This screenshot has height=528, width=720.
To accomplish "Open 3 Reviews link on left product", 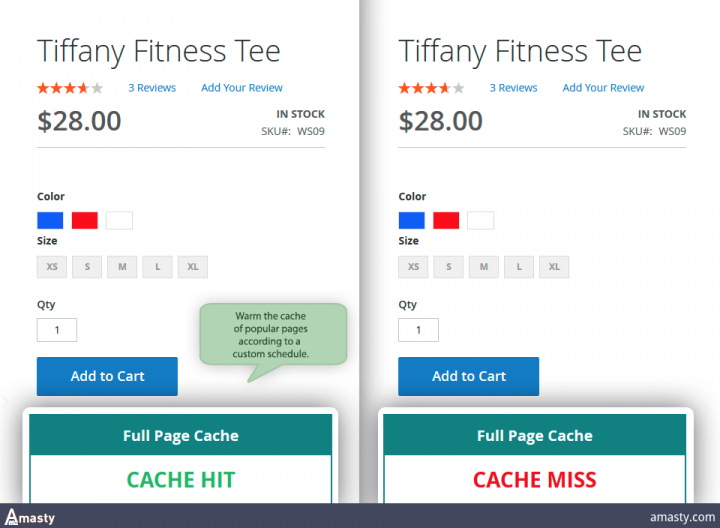I will pos(152,88).
